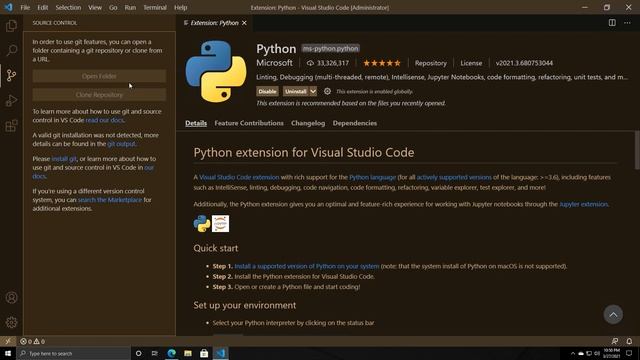Click the five-star rating

coord(382,63)
